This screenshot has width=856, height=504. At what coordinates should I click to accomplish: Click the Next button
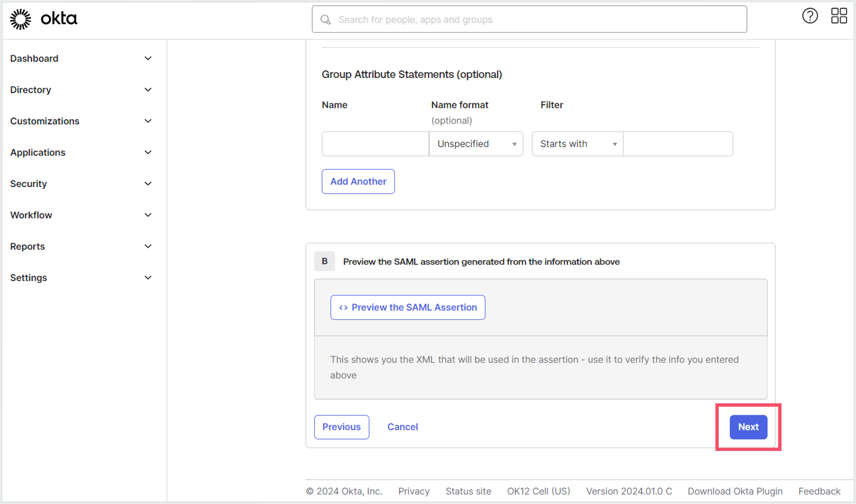coord(748,427)
